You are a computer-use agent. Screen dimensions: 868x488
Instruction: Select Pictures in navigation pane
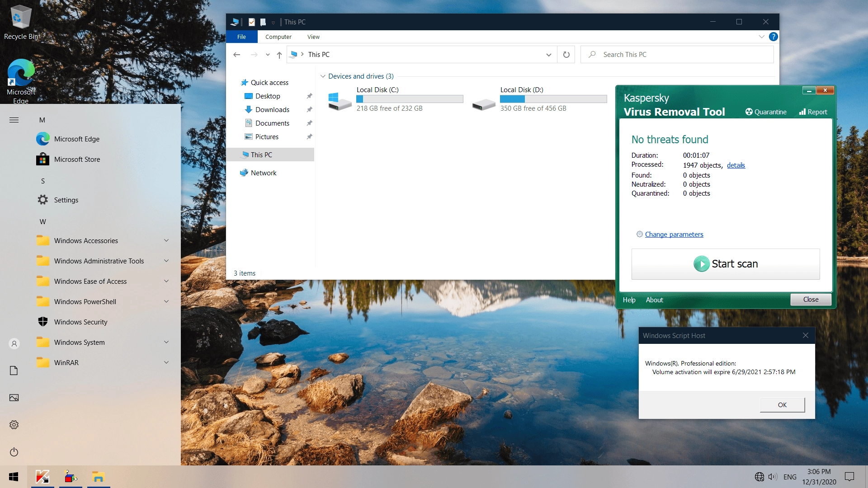(x=267, y=136)
